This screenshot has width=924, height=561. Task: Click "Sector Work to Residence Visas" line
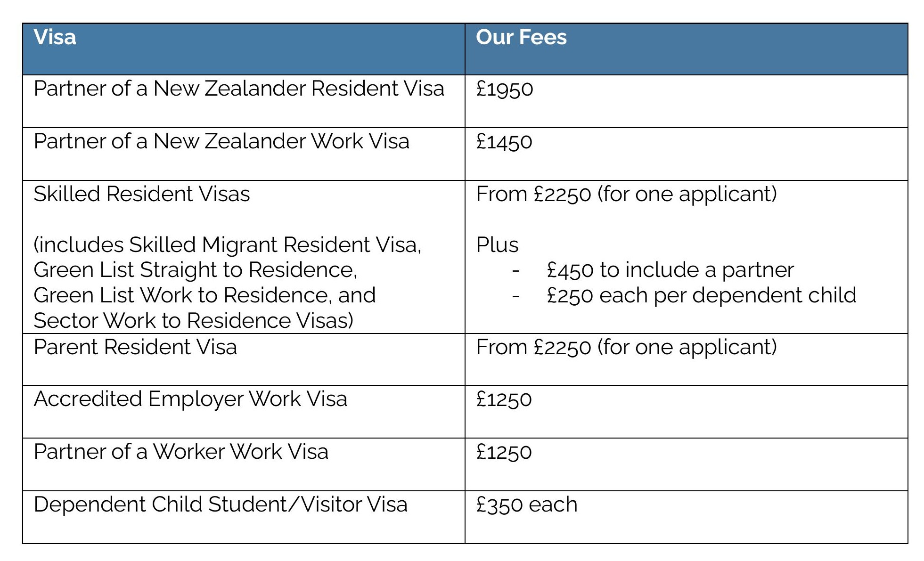point(193,321)
